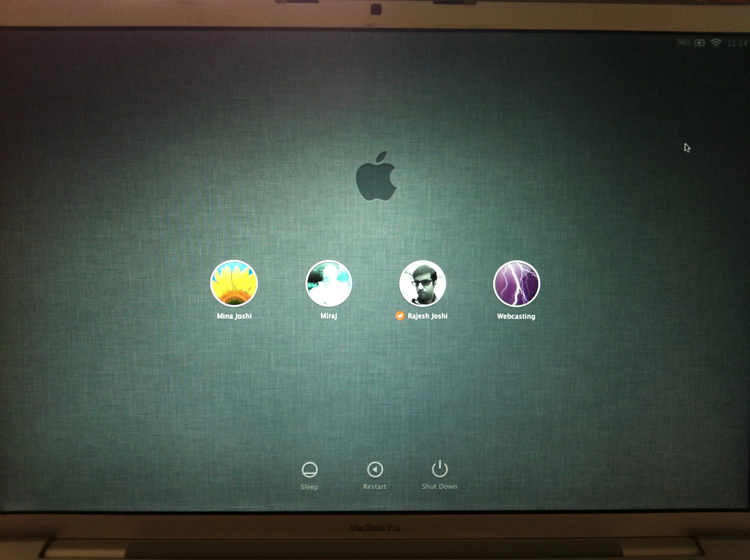Click the Sleep circle icon
The image size is (750, 560).
309,470
